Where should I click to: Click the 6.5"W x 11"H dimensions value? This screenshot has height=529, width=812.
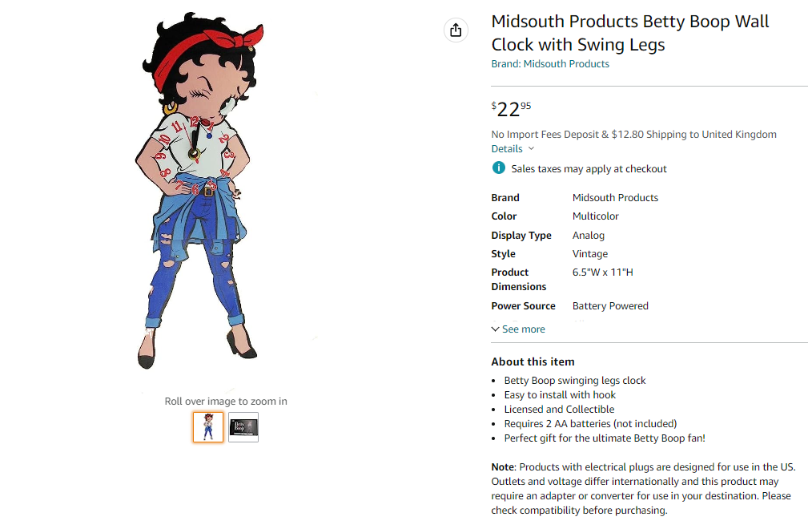[x=602, y=273]
